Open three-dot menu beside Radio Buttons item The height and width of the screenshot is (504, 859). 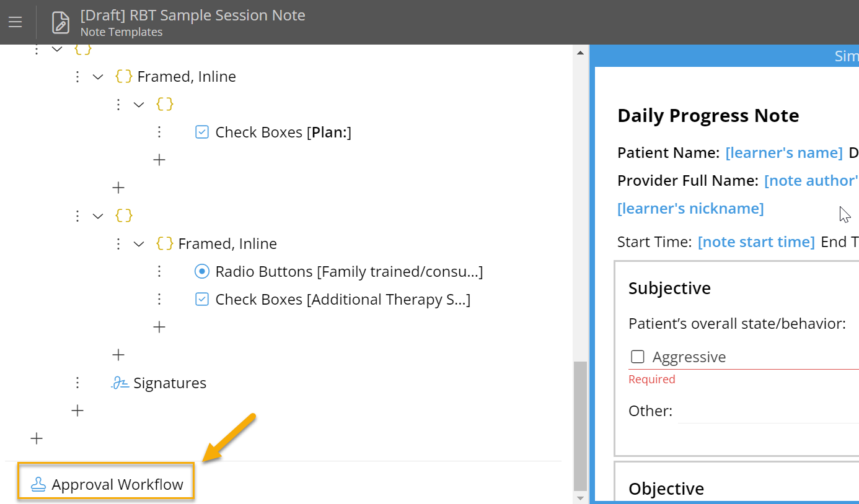pyautogui.click(x=159, y=271)
